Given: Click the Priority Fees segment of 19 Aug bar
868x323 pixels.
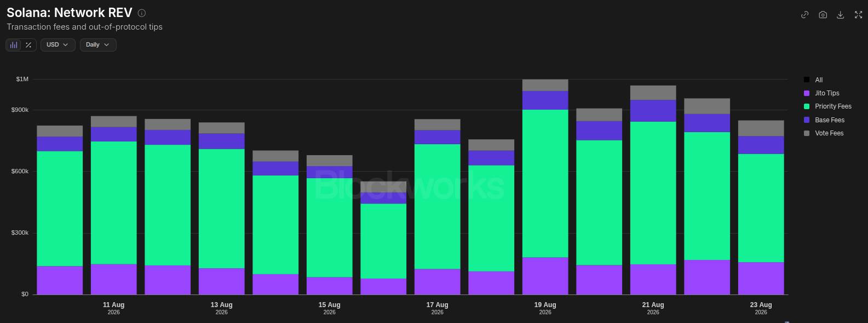Looking at the screenshot, I should [x=545, y=184].
